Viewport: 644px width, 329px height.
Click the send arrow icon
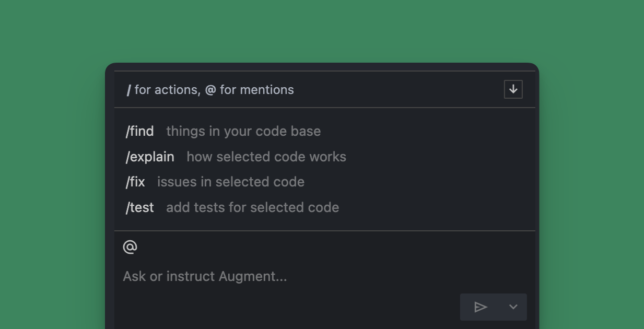click(481, 307)
